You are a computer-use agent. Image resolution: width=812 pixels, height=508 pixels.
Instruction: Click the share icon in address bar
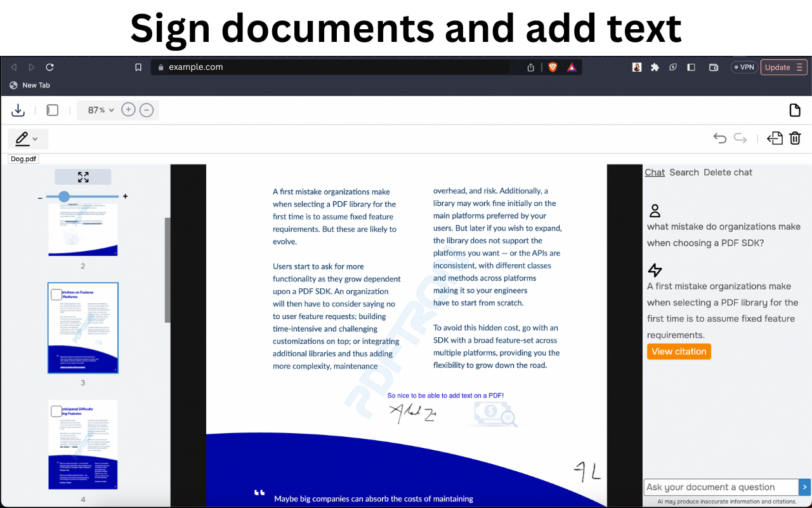[x=530, y=67]
